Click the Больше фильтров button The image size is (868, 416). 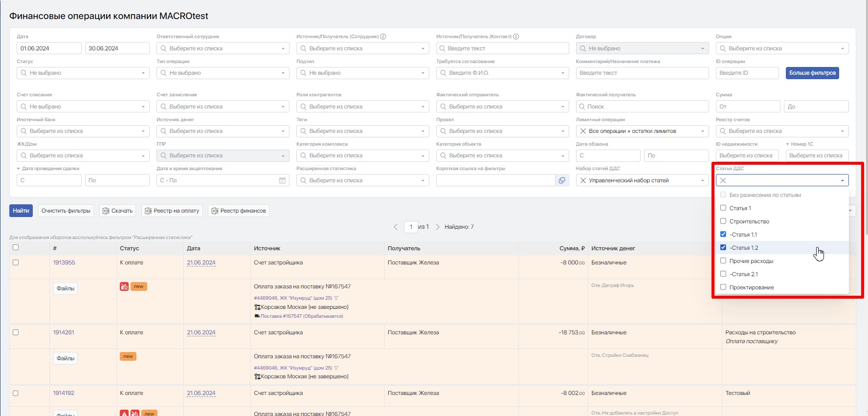(x=812, y=73)
